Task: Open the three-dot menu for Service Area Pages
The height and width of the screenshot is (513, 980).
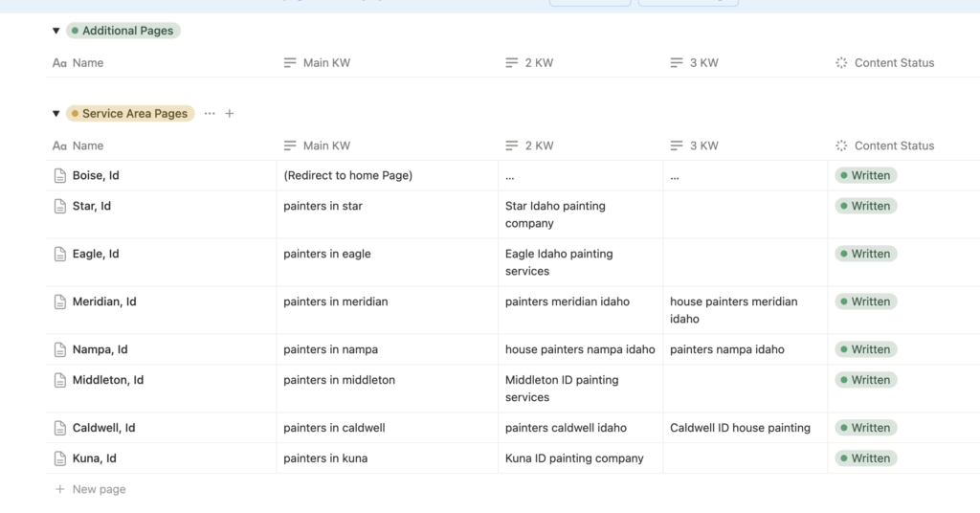Action: 210,114
